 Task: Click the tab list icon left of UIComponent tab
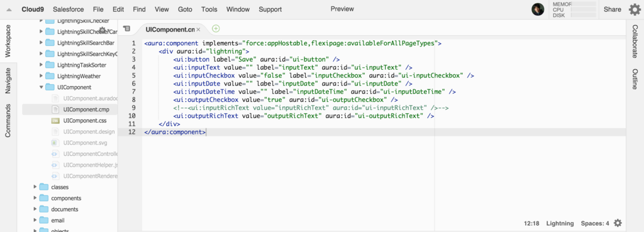tap(126, 28)
